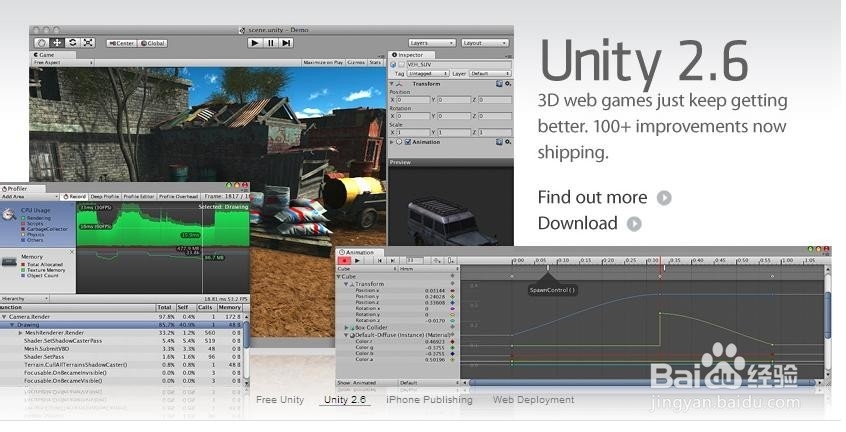Toggle Maximize on Play
Viewport: 846px width, 432px height.
[323, 63]
